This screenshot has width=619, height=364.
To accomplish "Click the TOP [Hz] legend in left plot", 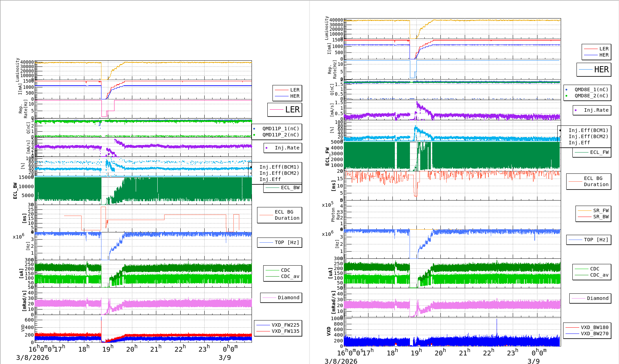I will coord(279,243).
